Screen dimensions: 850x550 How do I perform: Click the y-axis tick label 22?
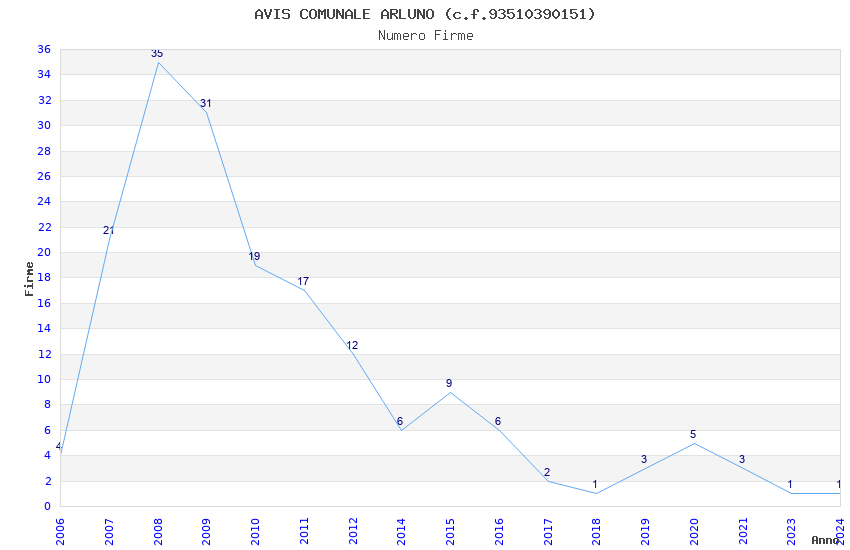44,227
